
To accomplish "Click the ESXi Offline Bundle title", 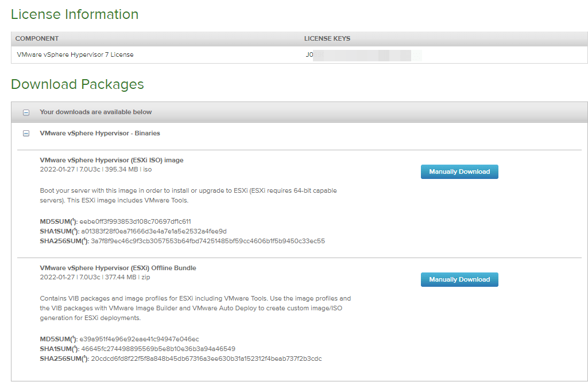I will point(118,268).
